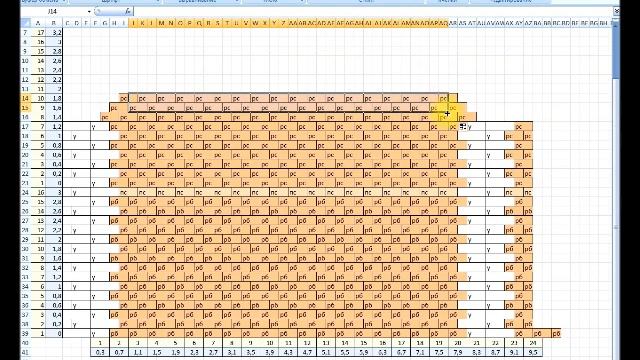Click the cell showing 5,1 in row 41
This screenshot has width=640, height=360.
click(x=326, y=352)
